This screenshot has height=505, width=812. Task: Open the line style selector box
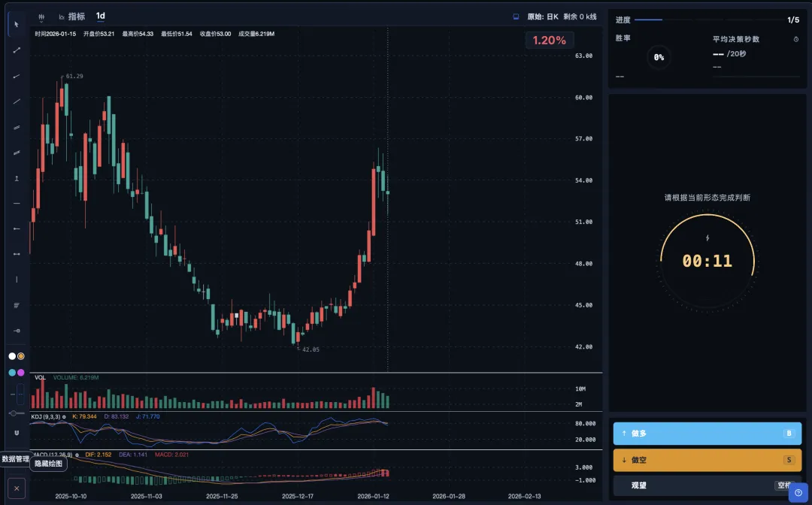[20, 395]
